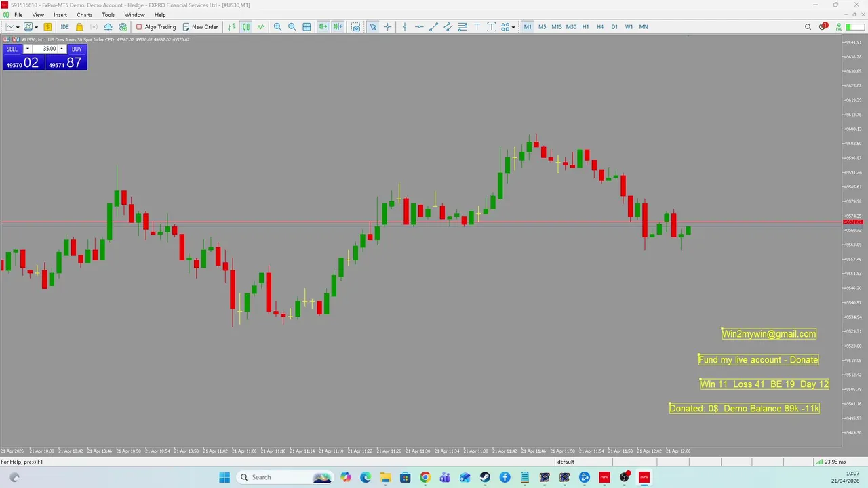Open the MetaEditor IDE

click(x=64, y=27)
